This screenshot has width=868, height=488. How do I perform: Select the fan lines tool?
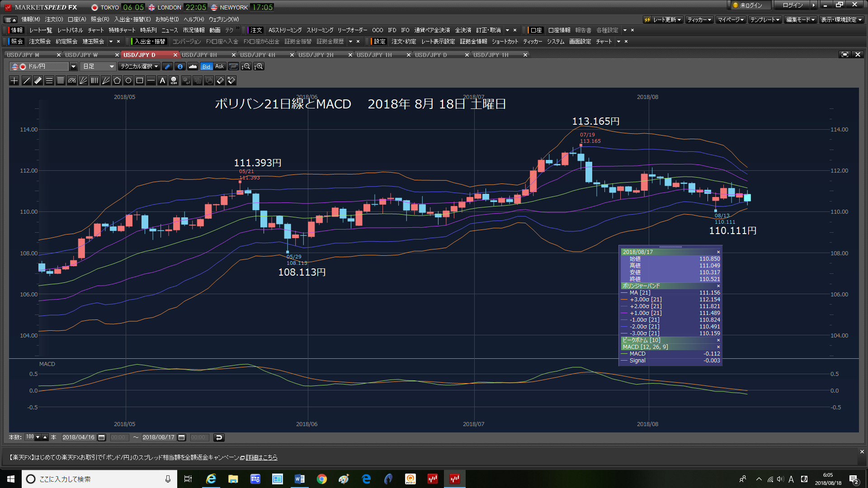83,81
